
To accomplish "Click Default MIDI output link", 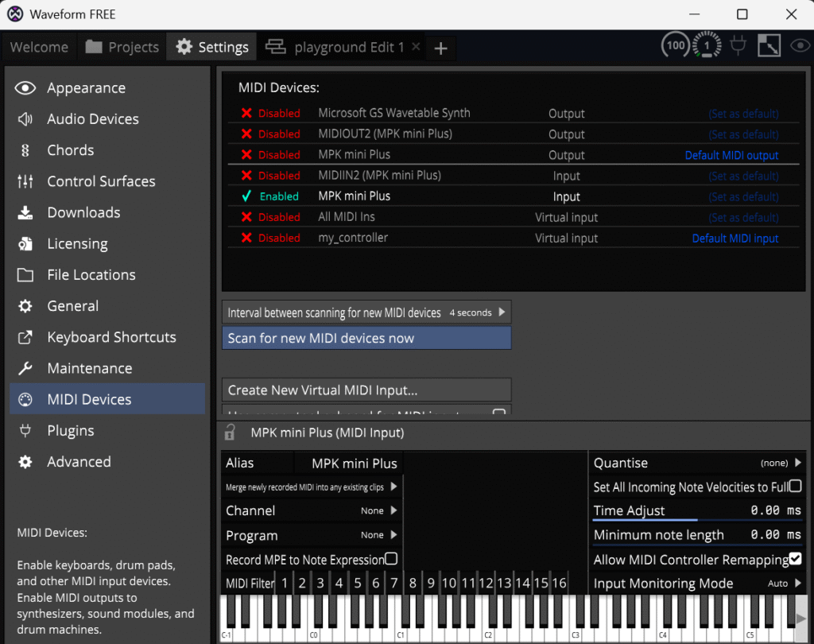I will (x=731, y=155).
